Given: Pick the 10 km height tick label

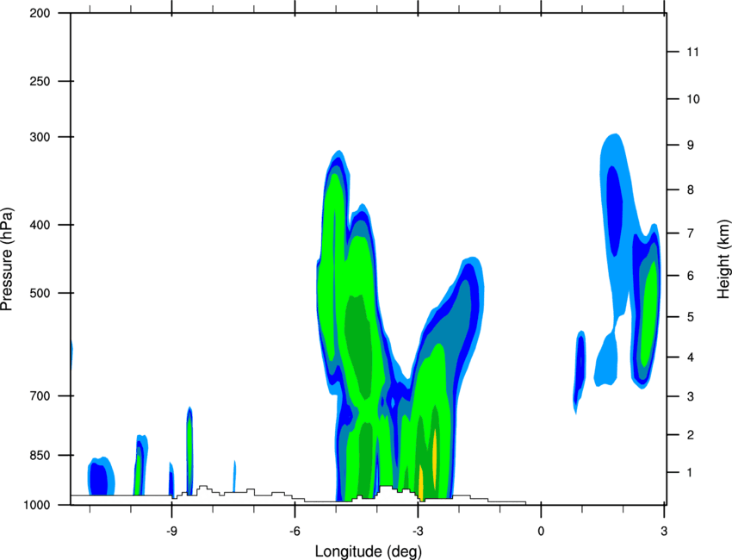Looking at the screenshot, I should (692, 99).
